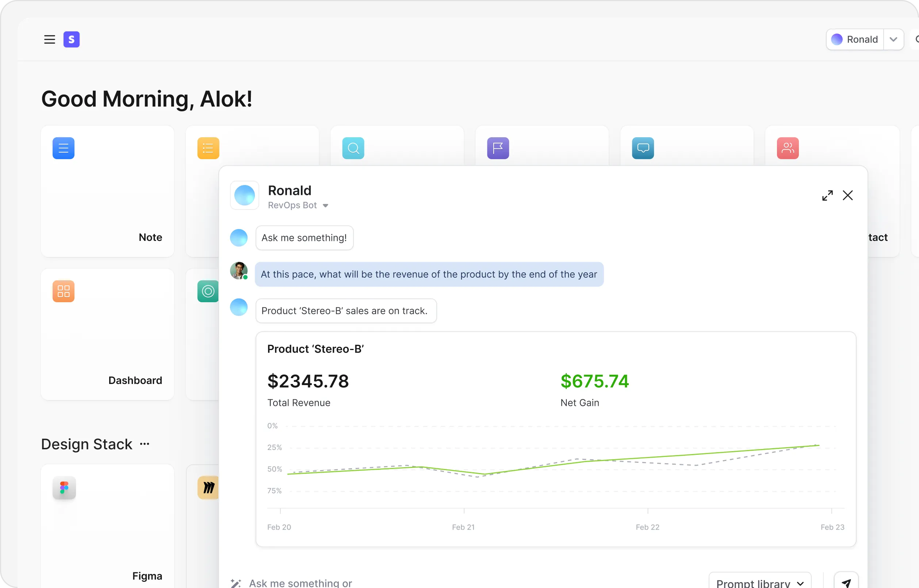Click the Ronald button in header
This screenshot has width=919, height=588.
855,39
